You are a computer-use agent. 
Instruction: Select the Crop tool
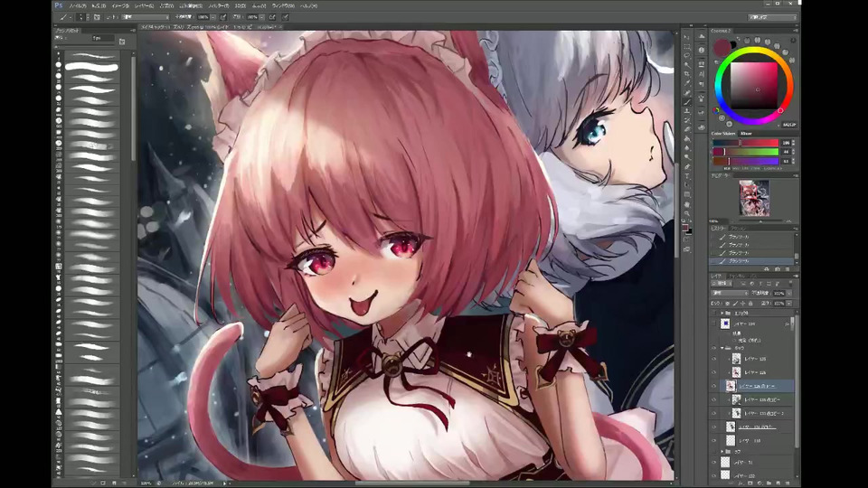click(x=687, y=73)
